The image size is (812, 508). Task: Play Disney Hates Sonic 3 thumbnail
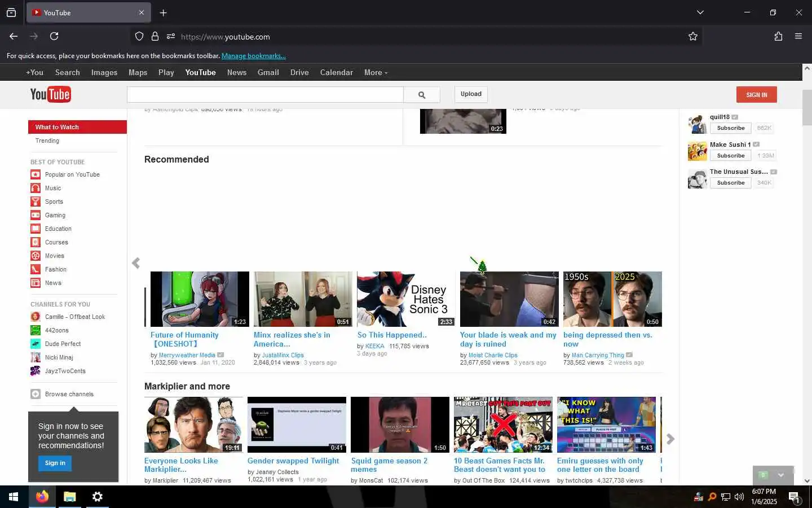pos(406,299)
